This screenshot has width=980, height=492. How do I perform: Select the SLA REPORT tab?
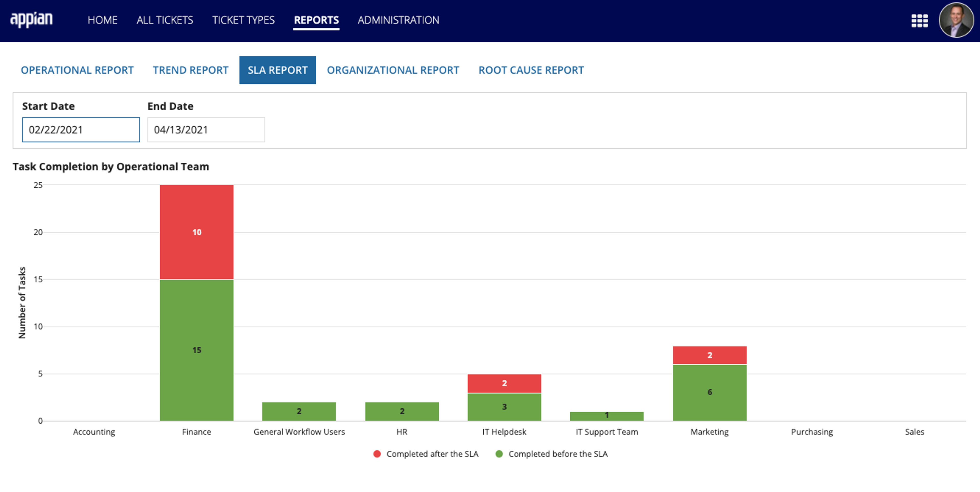[x=277, y=70]
